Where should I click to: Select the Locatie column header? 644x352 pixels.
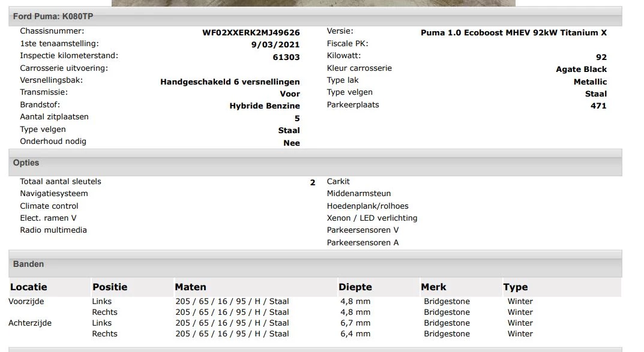pos(28,287)
